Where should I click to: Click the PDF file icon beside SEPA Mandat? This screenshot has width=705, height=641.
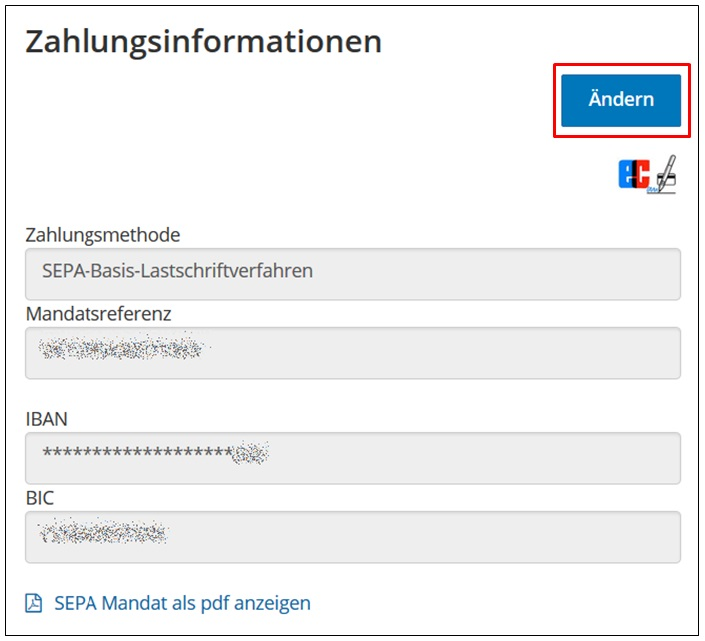click(34, 603)
